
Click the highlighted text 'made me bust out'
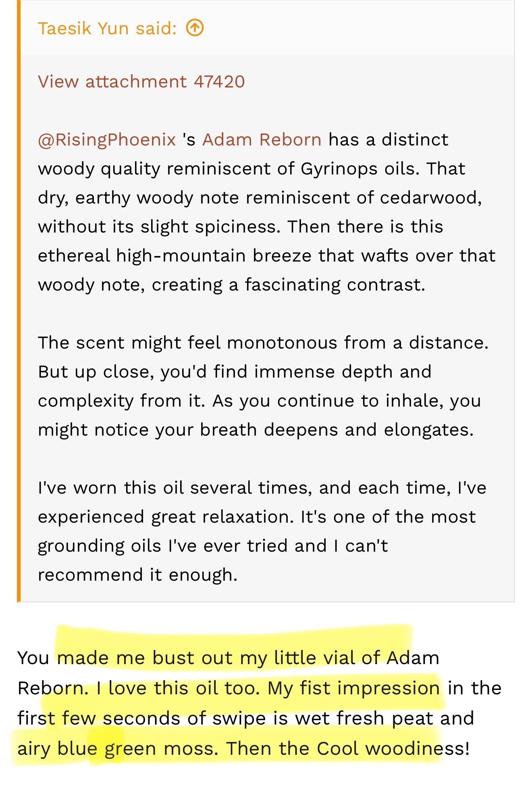145,658
